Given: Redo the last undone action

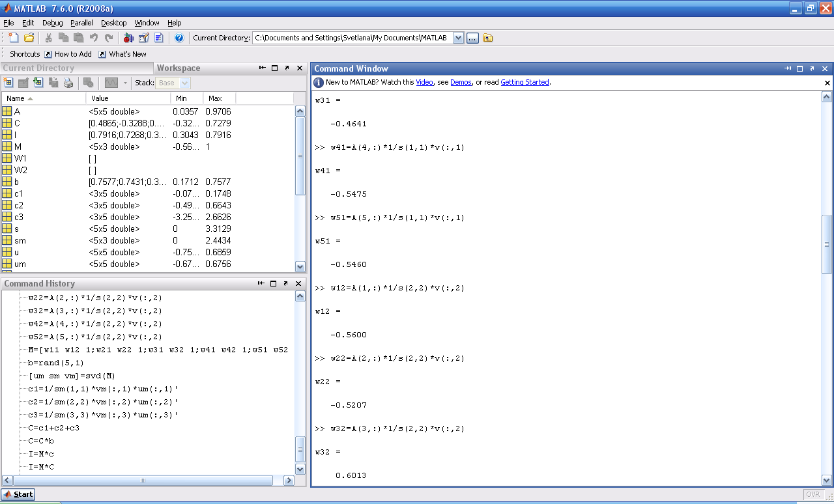Looking at the screenshot, I should point(109,38).
